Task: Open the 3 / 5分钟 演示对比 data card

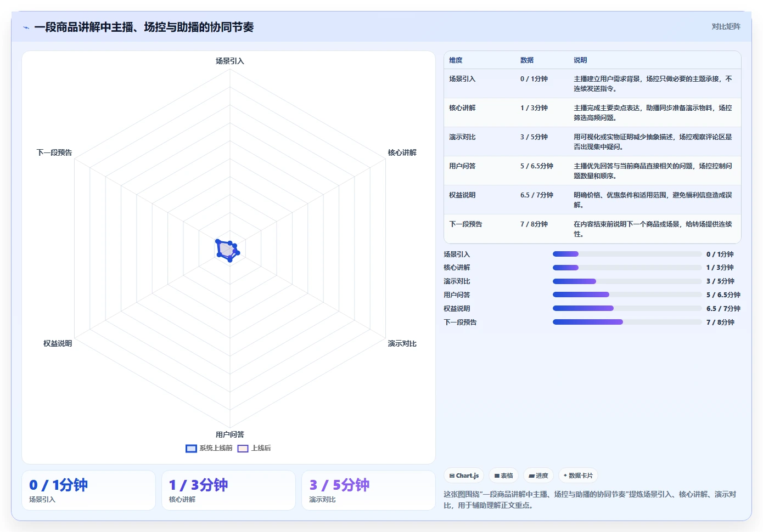Action: point(368,490)
